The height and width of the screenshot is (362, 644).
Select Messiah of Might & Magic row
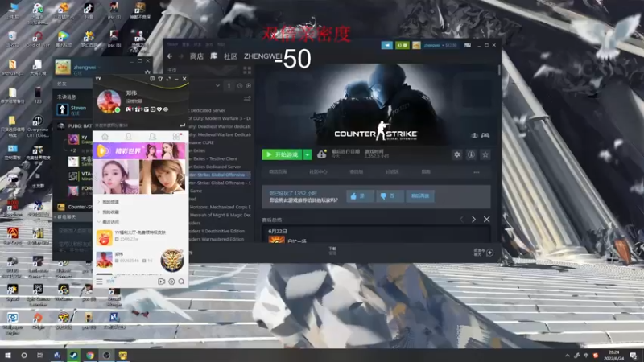pos(220,215)
